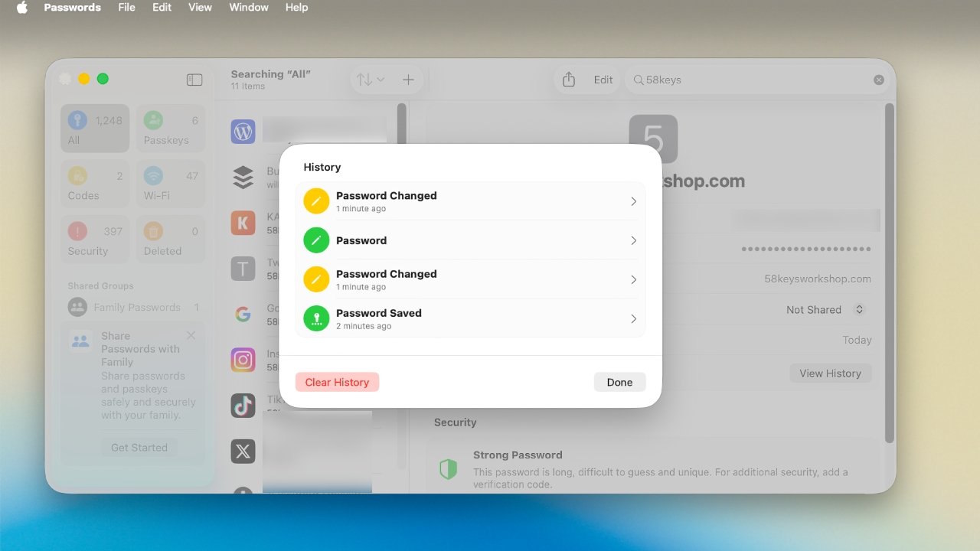Dismiss the dialog with Done
The height and width of the screenshot is (551, 980).
click(619, 381)
